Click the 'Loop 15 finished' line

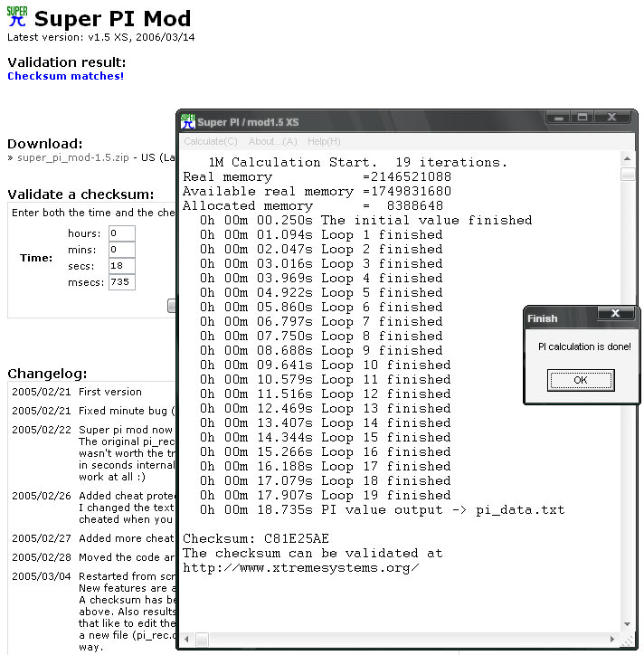point(325,437)
